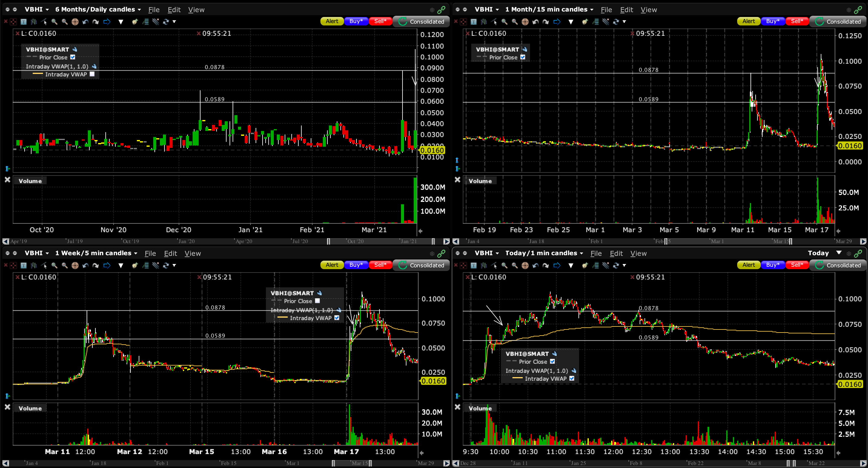Expand VBHI symbol dropdown in 15 min chart
The height and width of the screenshot is (468, 868).
[x=497, y=10]
